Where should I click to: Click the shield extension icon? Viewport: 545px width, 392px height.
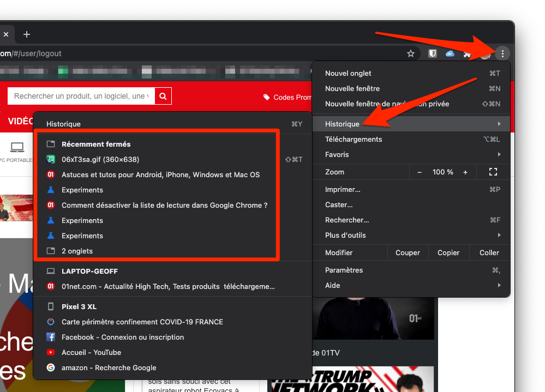click(x=432, y=53)
